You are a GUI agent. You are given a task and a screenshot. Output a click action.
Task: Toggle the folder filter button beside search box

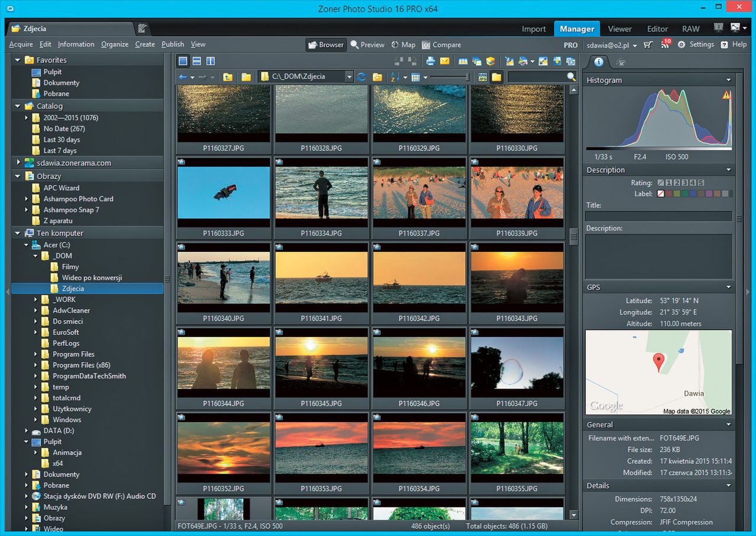[x=497, y=77]
